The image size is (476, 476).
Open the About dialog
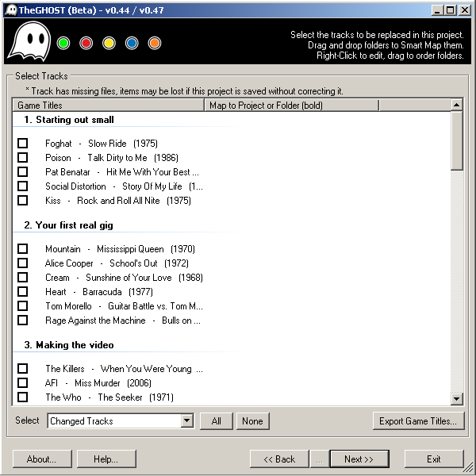coord(42,459)
